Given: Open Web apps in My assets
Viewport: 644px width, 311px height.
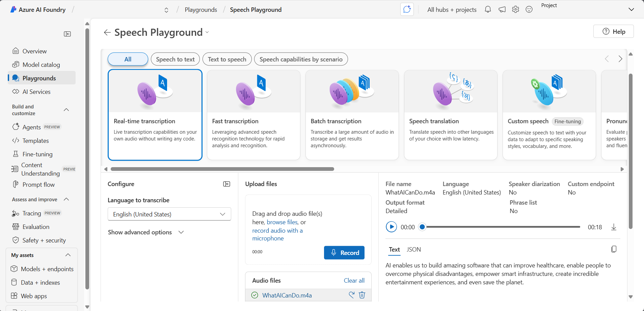Looking at the screenshot, I should pos(42,296).
